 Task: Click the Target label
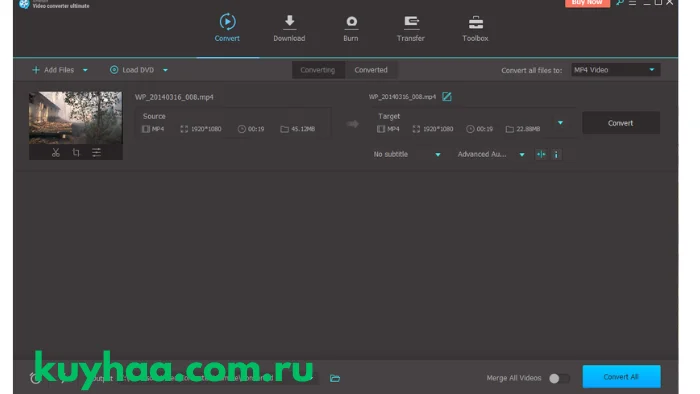(389, 116)
